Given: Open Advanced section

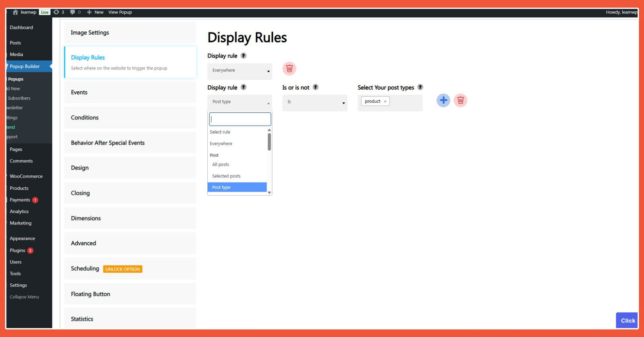Looking at the screenshot, I should [x=130, y=243].
